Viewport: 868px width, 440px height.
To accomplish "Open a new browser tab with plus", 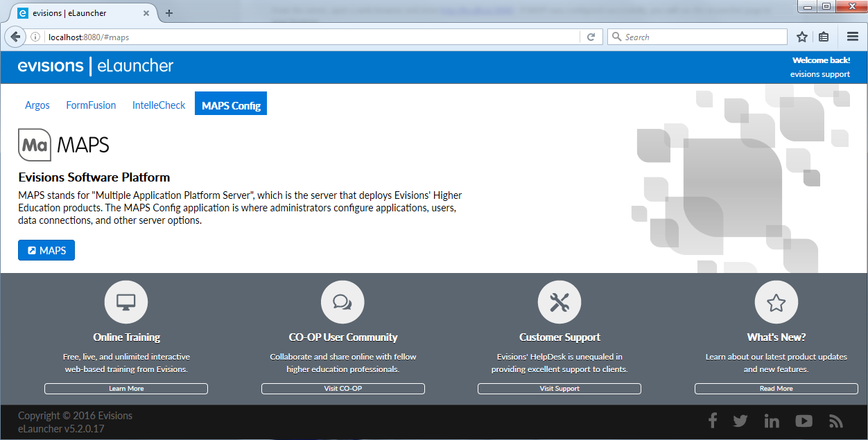I will point(169,13).
